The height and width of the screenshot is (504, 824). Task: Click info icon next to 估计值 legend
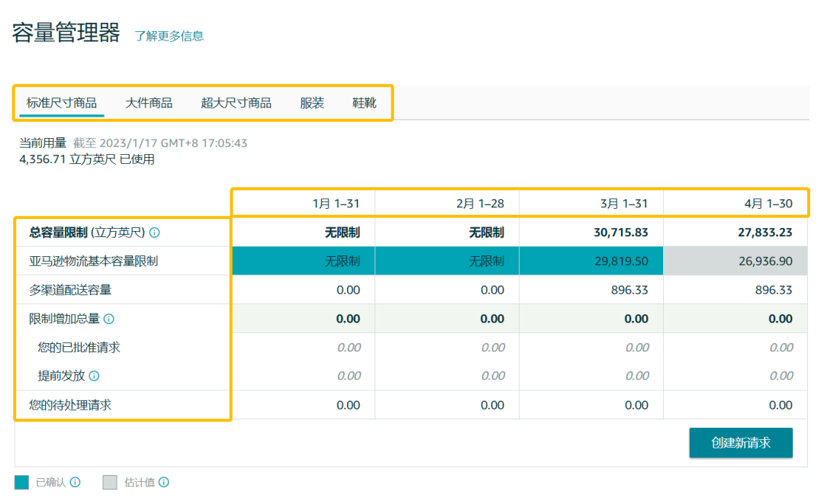(x=164, y=482)
